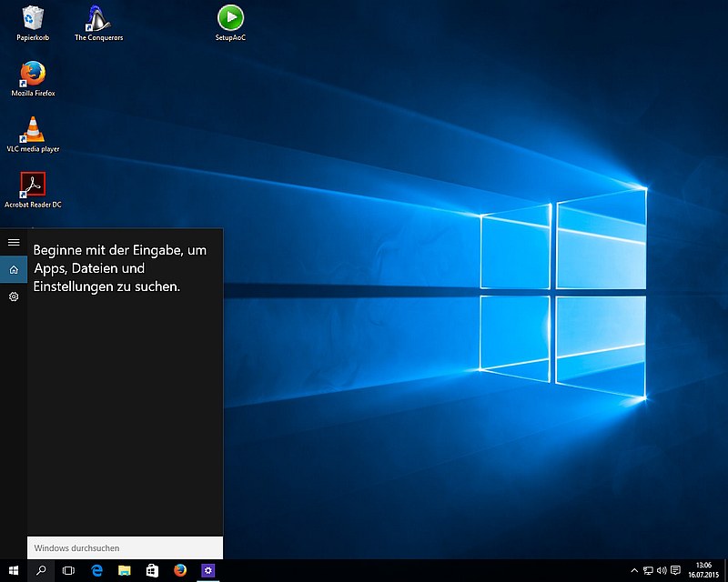
Task: Open File Explorer from the taskbar
Action: coord(125,570)
